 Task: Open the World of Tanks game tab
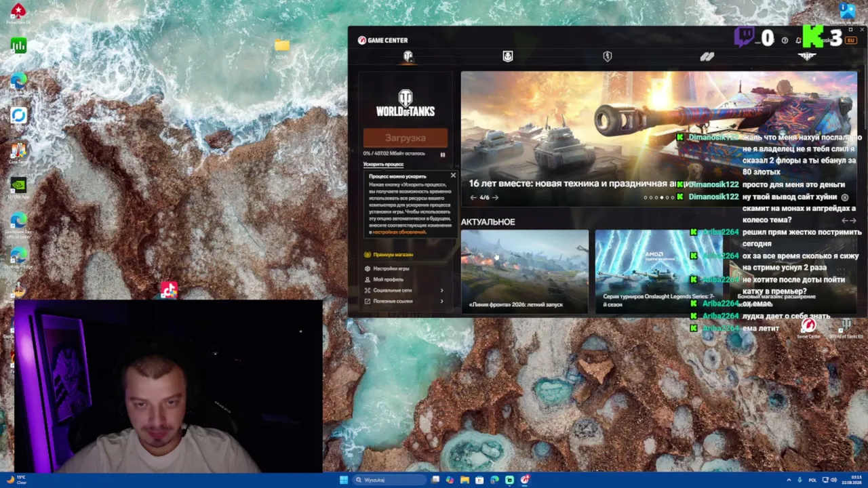[x=408, y=56]
